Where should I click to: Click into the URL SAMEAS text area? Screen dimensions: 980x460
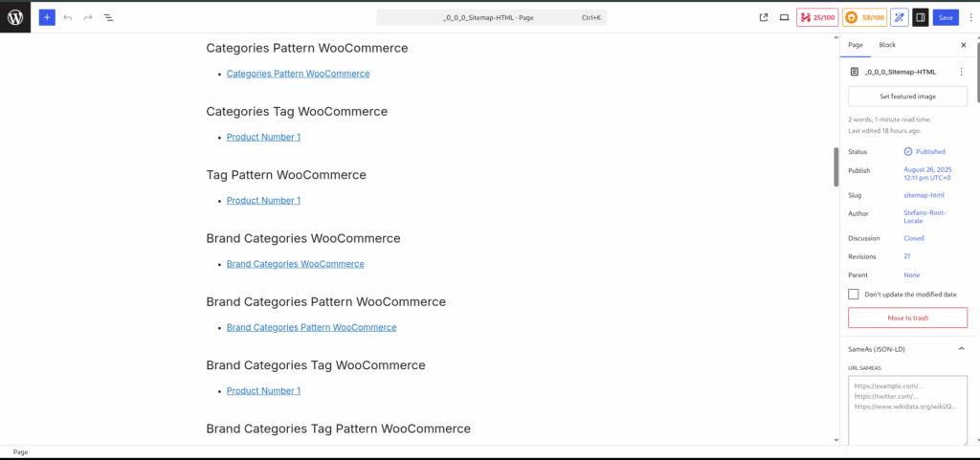pyautogui.click(x=907, y=410)
